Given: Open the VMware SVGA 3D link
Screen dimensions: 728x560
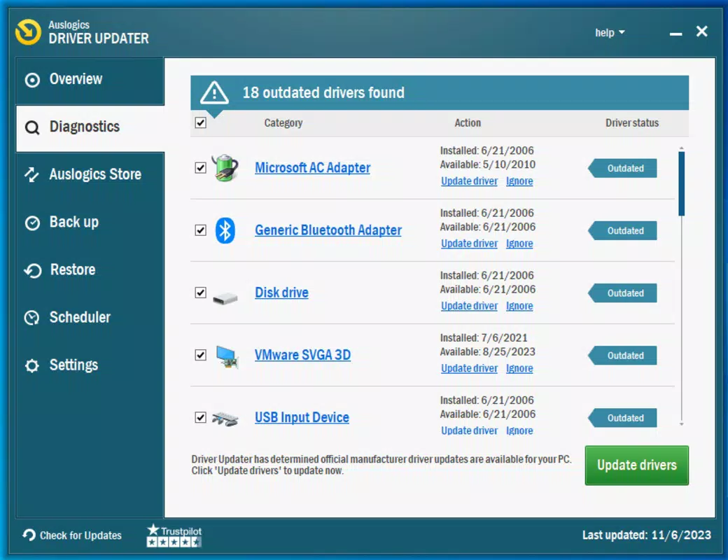Looking at the screenshot, I should 302,355.
